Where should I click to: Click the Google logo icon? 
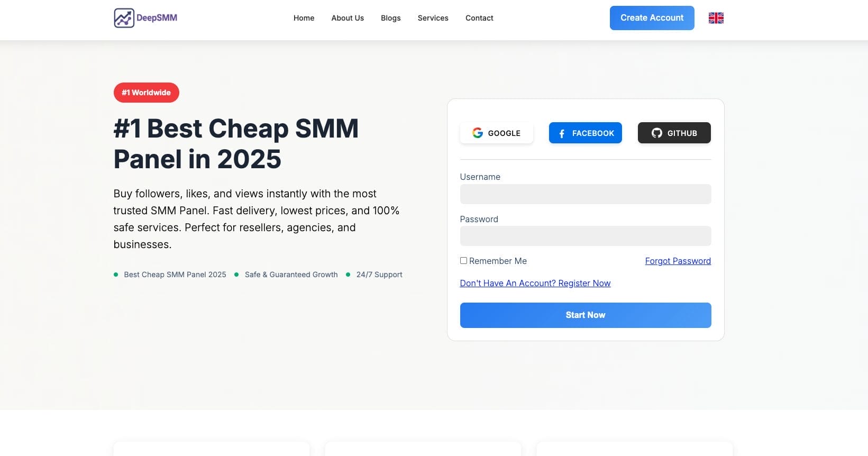coord(478,133)
